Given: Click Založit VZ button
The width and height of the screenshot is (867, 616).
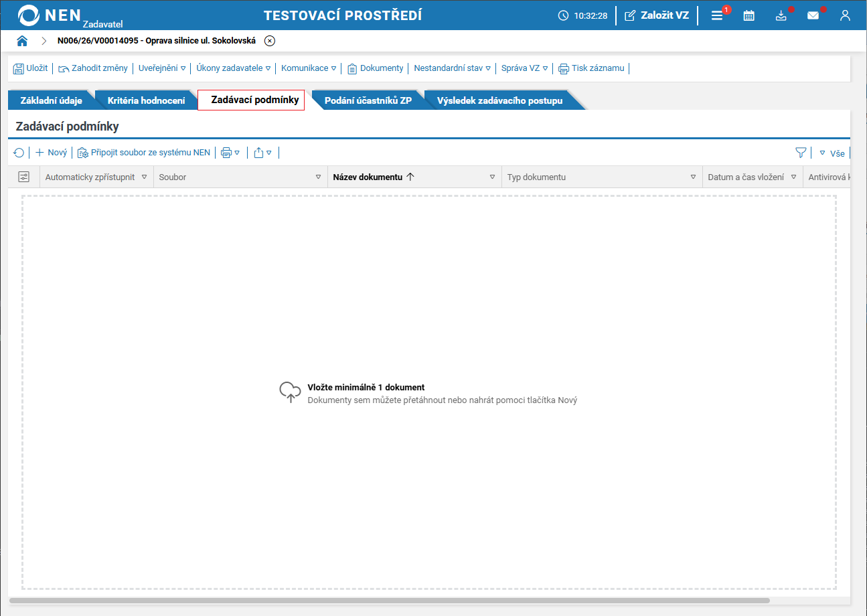Looking at the screenshot, I should click(657, 15).
